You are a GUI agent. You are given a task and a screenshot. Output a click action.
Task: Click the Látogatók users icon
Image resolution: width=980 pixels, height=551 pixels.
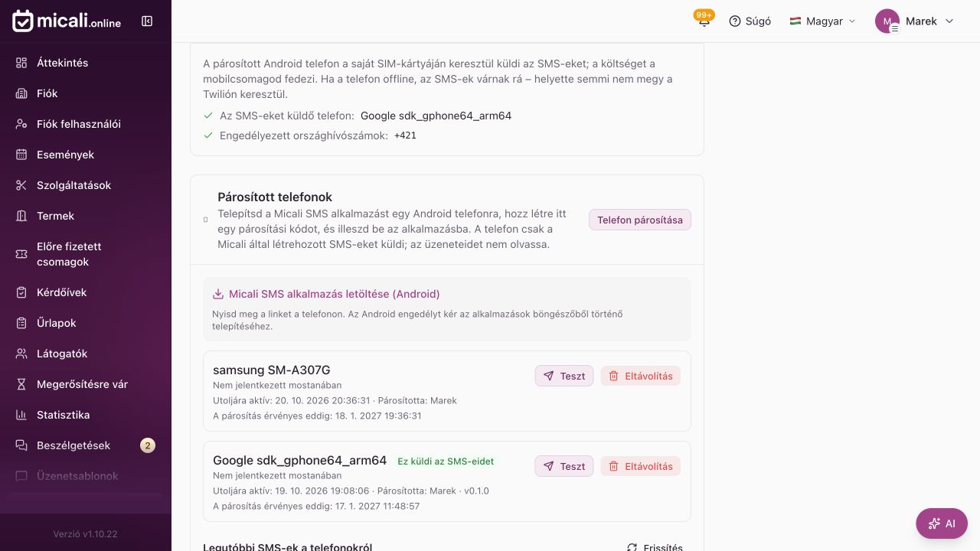(x=21, y=354)
